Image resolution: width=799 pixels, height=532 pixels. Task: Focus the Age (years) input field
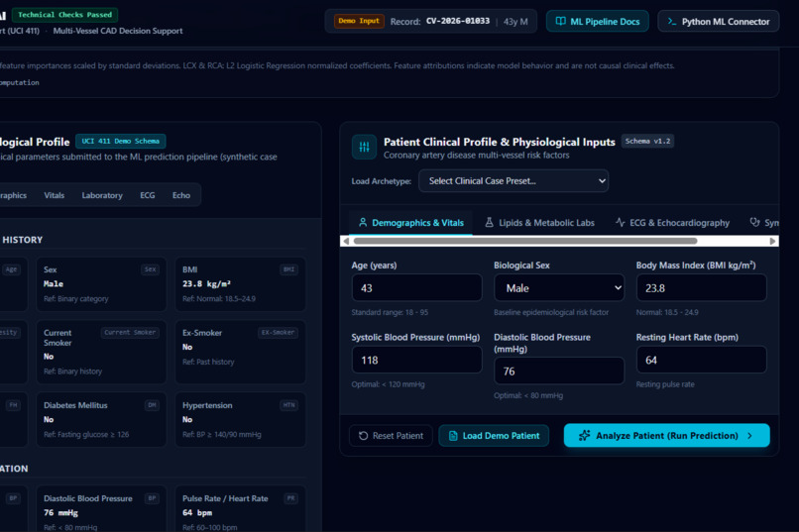tap(416, 288)
